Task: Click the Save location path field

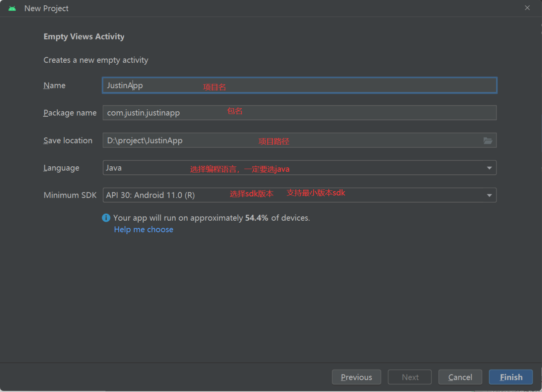Action: 291,140
